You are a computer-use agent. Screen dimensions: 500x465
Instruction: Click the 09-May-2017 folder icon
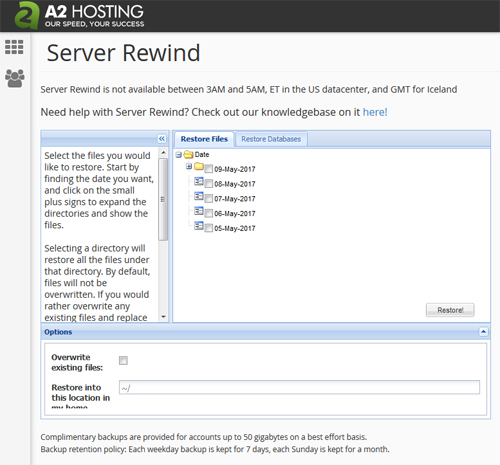(x=199, y=166)
